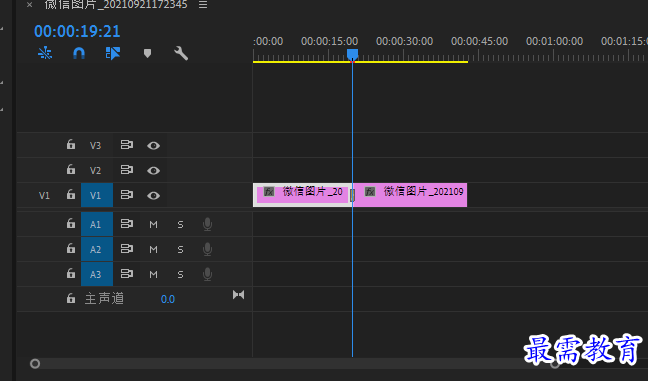
Task: Open timeline display settings wrench
Action: (181, 53)
